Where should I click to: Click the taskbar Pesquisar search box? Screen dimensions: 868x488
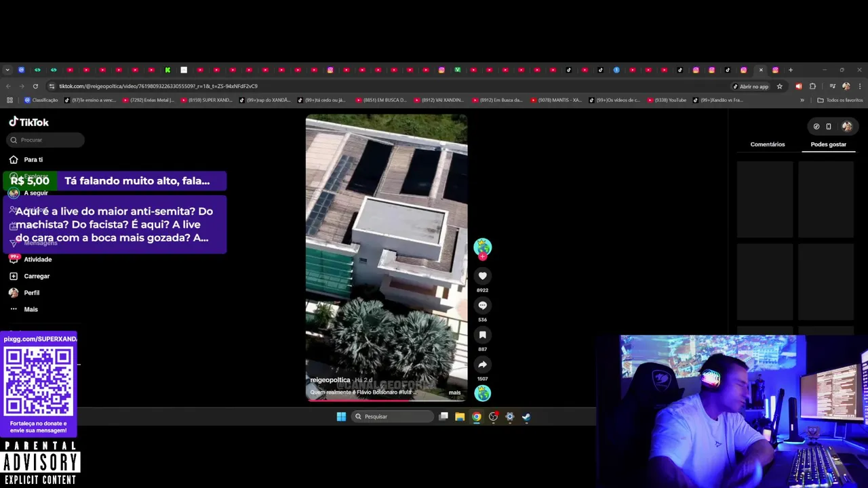point(393,416)
